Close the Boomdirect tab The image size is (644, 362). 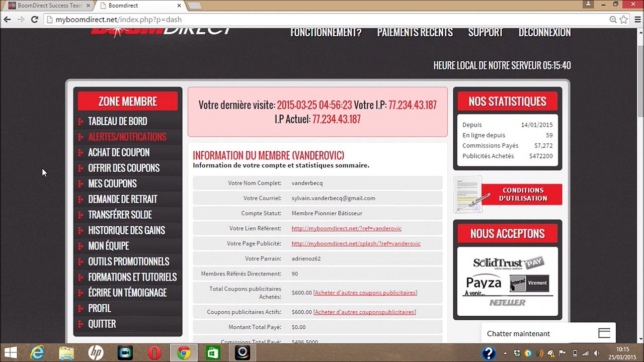click(x=179, y=6)
